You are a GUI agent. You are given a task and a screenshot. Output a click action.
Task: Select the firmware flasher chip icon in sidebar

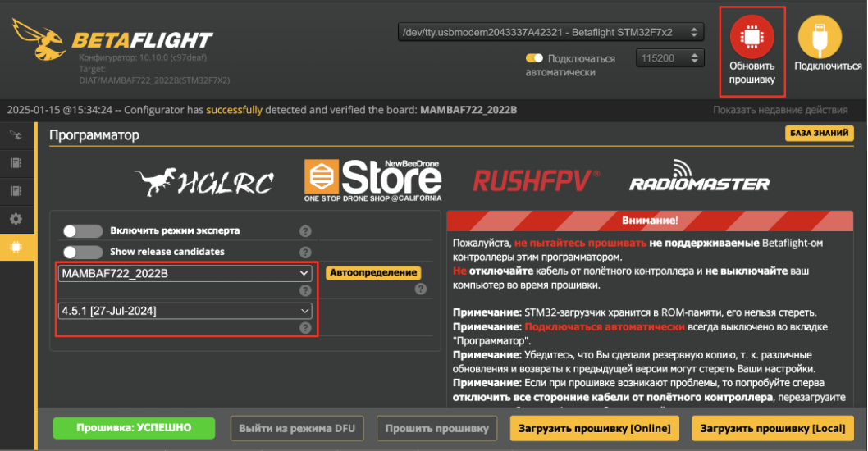pyautogui.click(x=16, y=247)
